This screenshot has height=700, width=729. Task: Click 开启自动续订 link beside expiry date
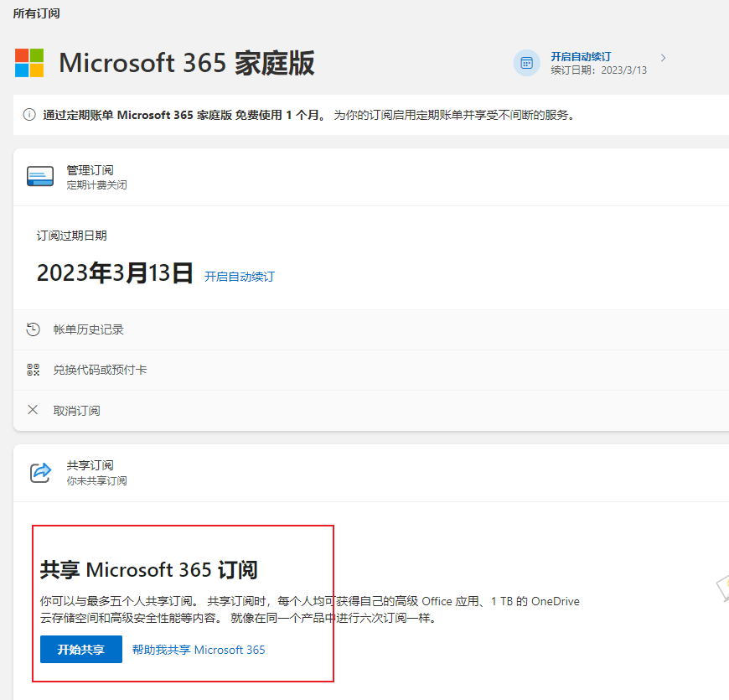coord(240,276)
